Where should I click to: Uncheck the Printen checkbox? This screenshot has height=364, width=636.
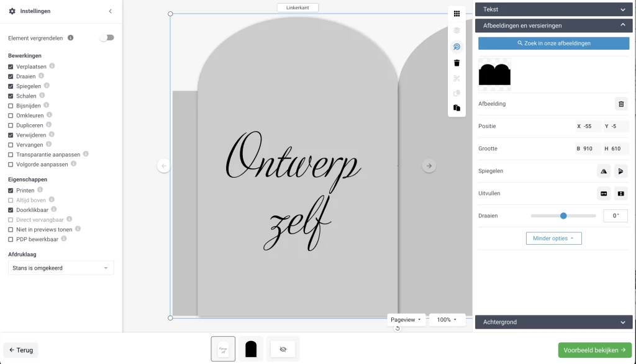[11, 191]
